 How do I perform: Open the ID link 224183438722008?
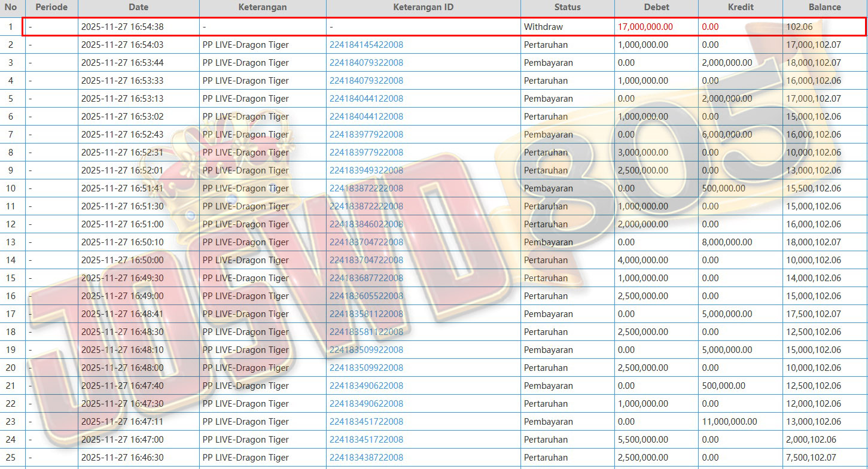tap(366, 458)
